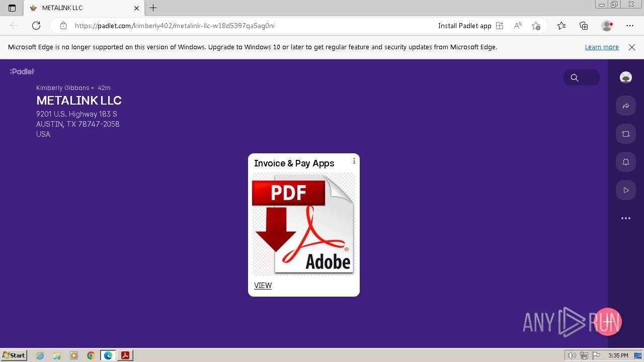
Task: Open the Edge tab actions menu icon
Action: point(12,8)
